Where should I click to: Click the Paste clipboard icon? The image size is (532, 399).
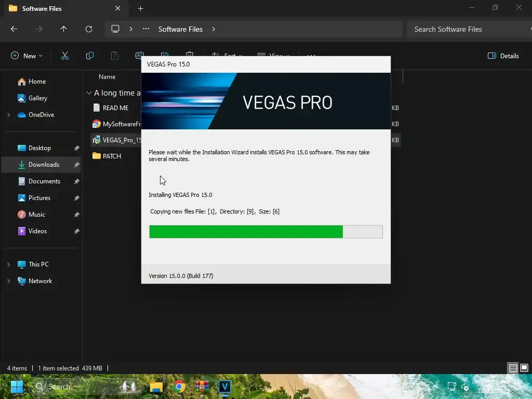pyautogui.click(x=115, y=56)
